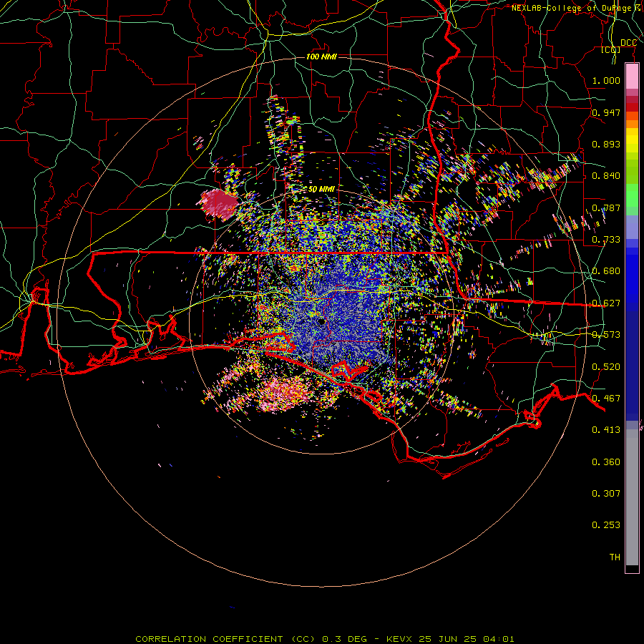This screenshot has height=644, width=644.
Task: Click the 0.413 scale value
Action: point(606,430)
